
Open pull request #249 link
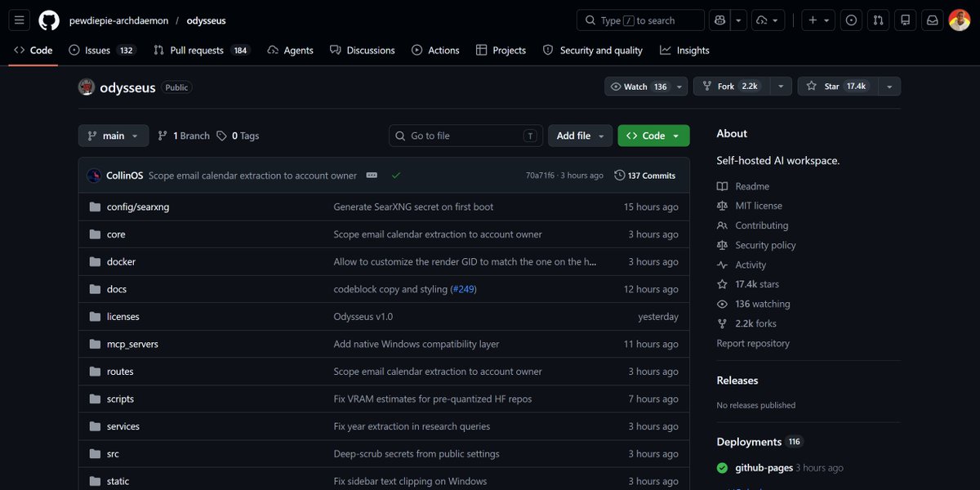[x=464, y=289]
